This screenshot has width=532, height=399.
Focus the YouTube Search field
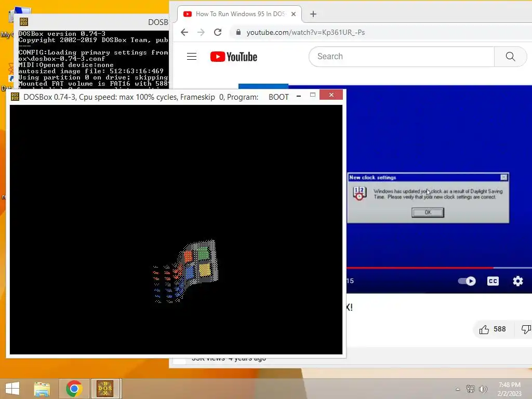pyautogui.click(x=402, y=56)
